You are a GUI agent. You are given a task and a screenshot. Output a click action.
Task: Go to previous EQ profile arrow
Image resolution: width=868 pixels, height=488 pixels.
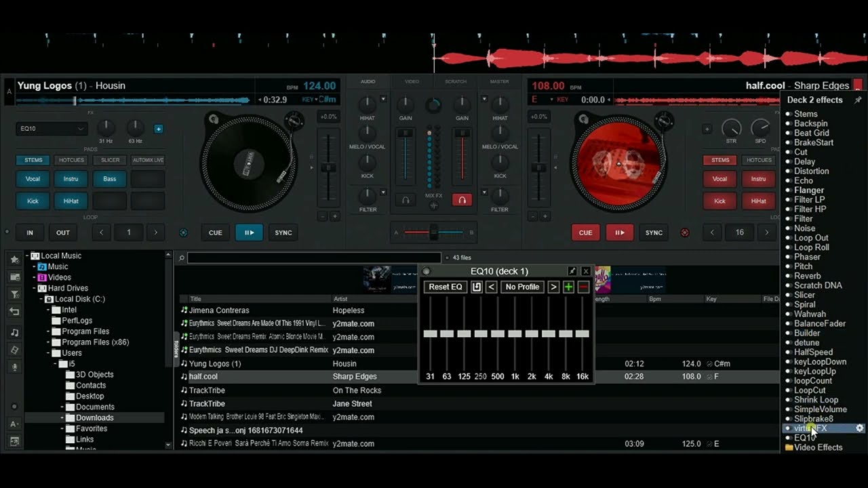coord(492,287)
